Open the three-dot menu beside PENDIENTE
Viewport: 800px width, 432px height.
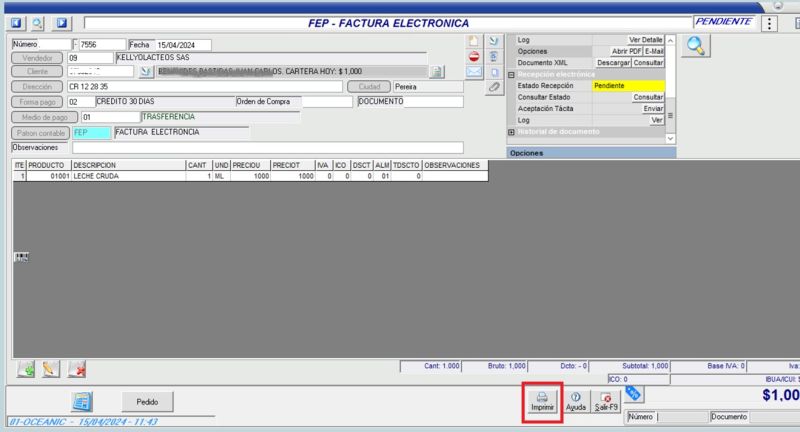point(770,23)
